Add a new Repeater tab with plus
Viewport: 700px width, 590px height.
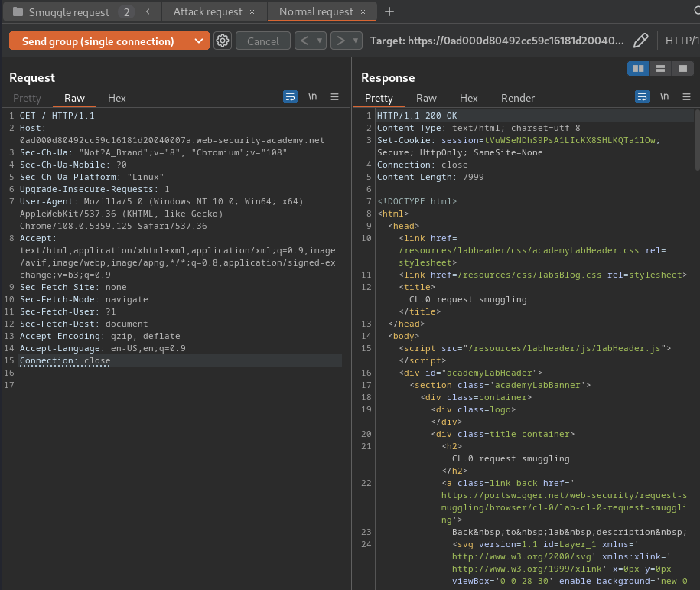[389, 11]
